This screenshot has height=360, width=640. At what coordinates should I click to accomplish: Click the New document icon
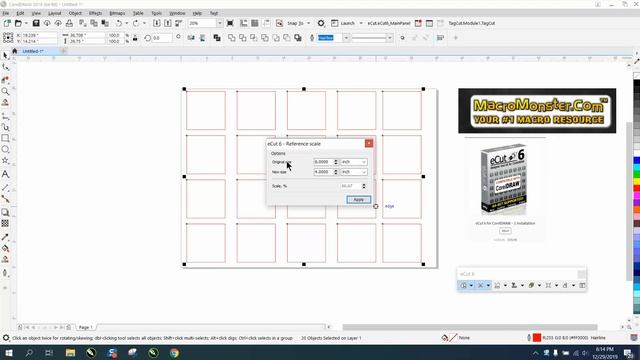(x=7, y=23)
